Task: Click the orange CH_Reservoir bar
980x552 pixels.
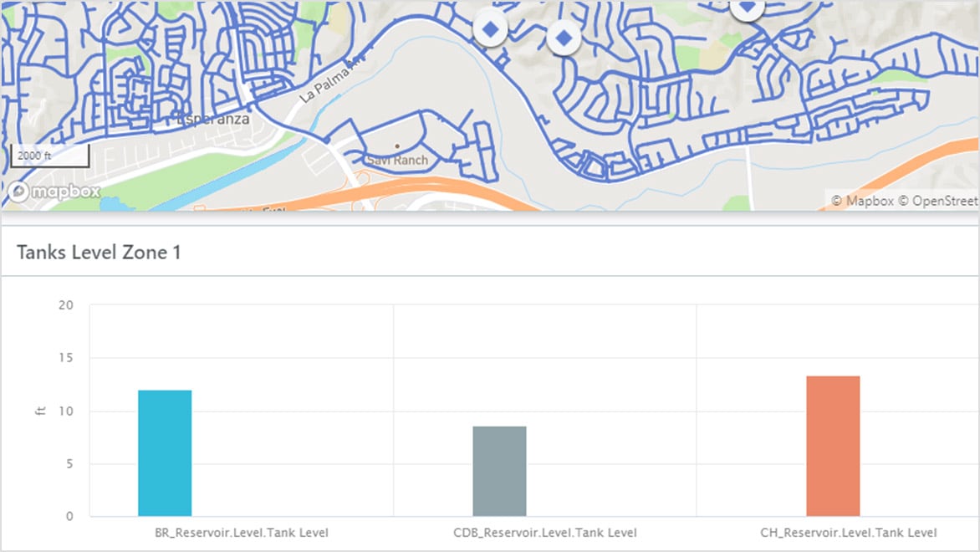Action: 831,446
